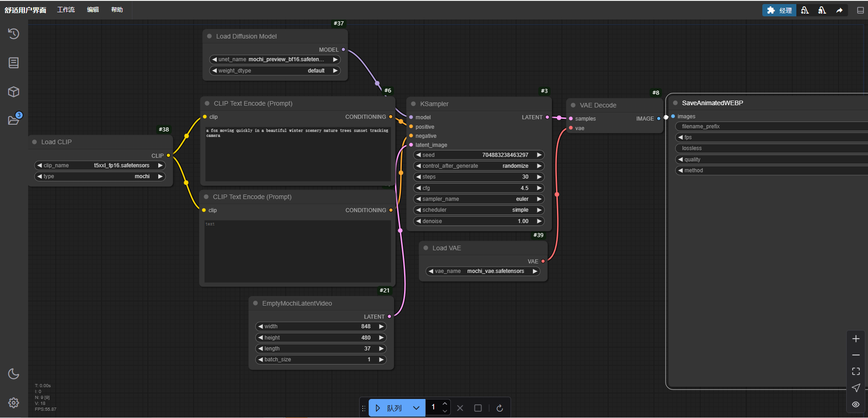Viewport: 868px width, 418px height.
Task: Change the CLIP type mochi selector
Action: (x=100, y=176)
